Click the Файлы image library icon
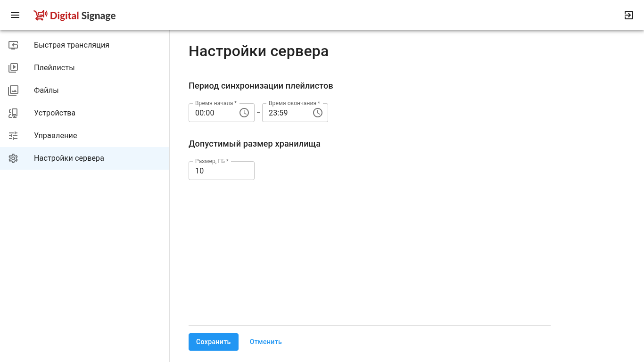This screenshot has height=362, width=644. coord(13,90)
